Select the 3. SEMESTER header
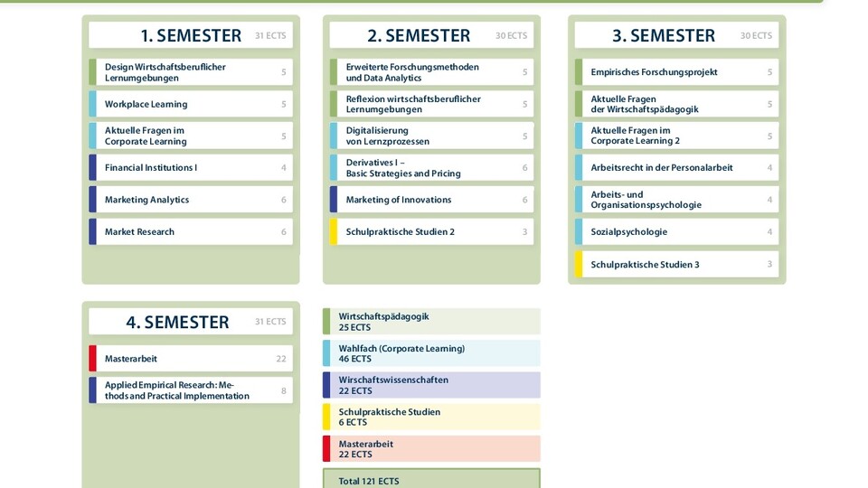 [676, 35]
